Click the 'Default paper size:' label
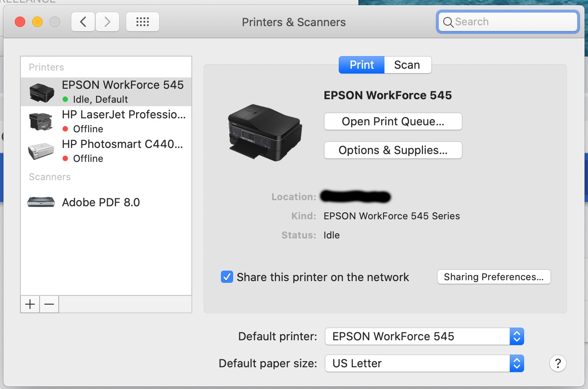This screenshot has width=588, height=389. click(x=268, y=363)
